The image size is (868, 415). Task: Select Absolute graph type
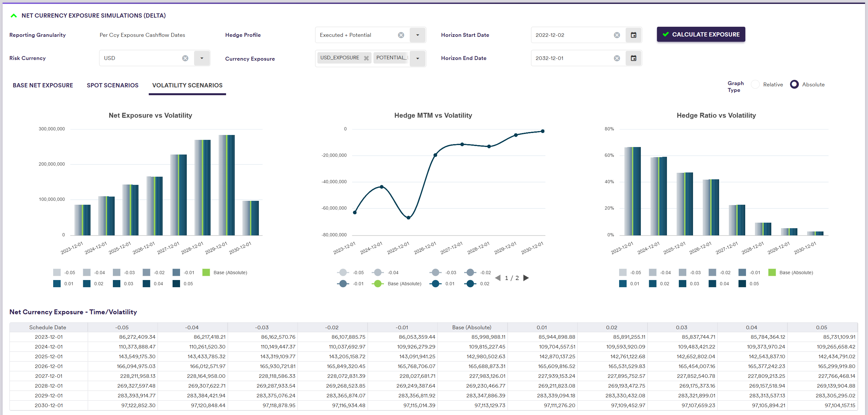[x=794, y=84]
